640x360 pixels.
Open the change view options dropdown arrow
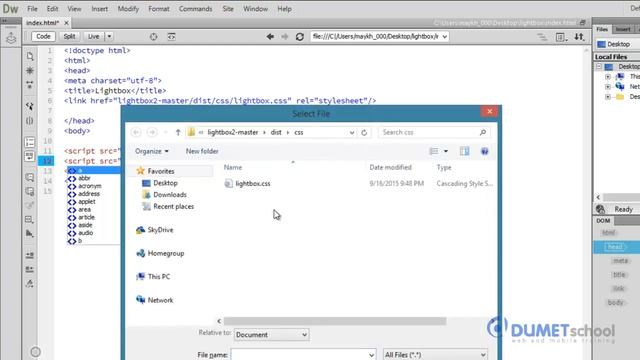(x=446, y=151)
